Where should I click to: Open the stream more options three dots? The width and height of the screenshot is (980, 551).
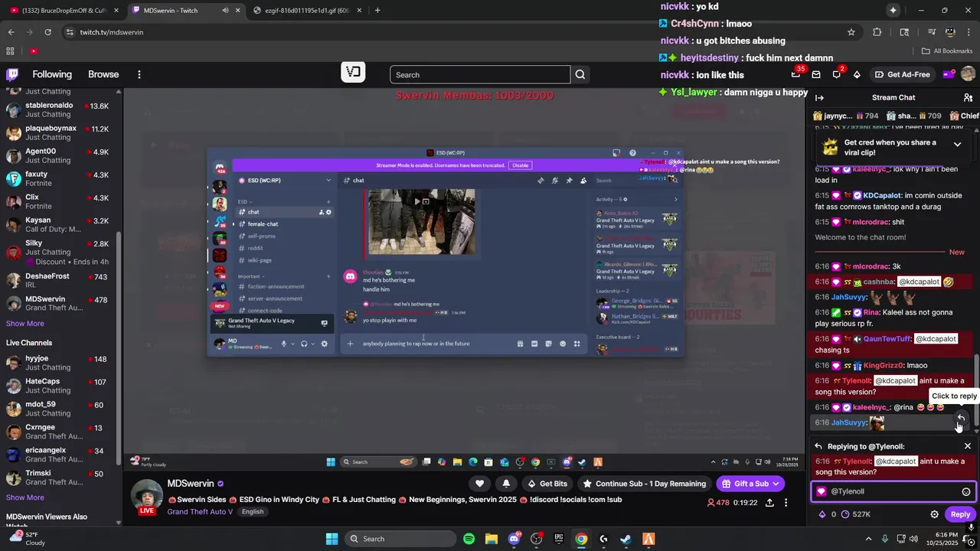click(786, 503)
